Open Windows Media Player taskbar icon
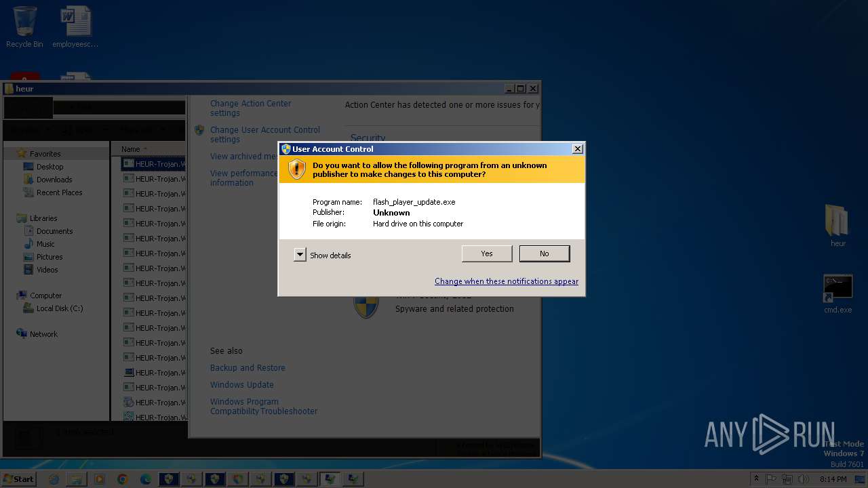Image resolution: width=868 pixels, height=488 pixels. [x=100, y=479]
